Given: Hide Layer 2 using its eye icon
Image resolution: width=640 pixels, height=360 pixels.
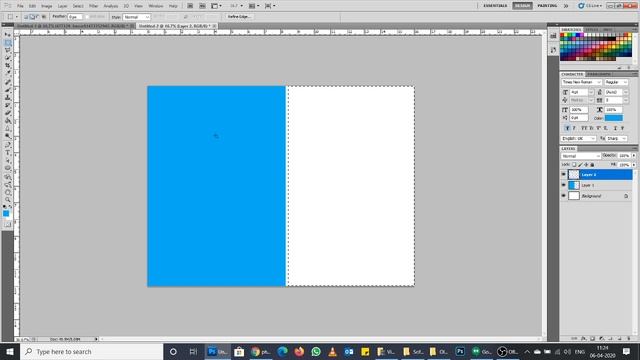Looking at the screenshot, I should (x=564, y=174).
